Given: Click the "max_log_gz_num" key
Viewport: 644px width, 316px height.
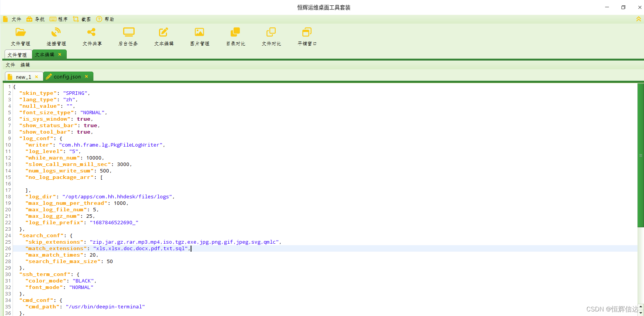Looking at the screenshot, I should (x=53, y=216).
